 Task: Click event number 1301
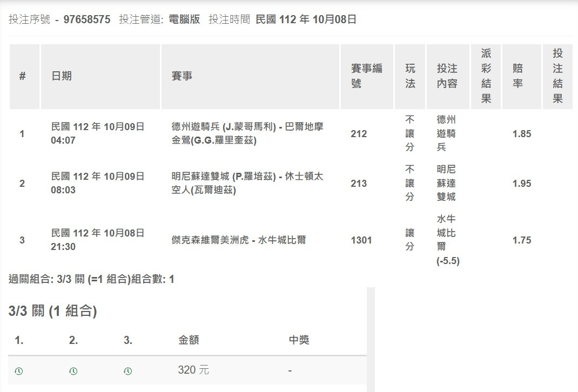click(x=361, y=240)
